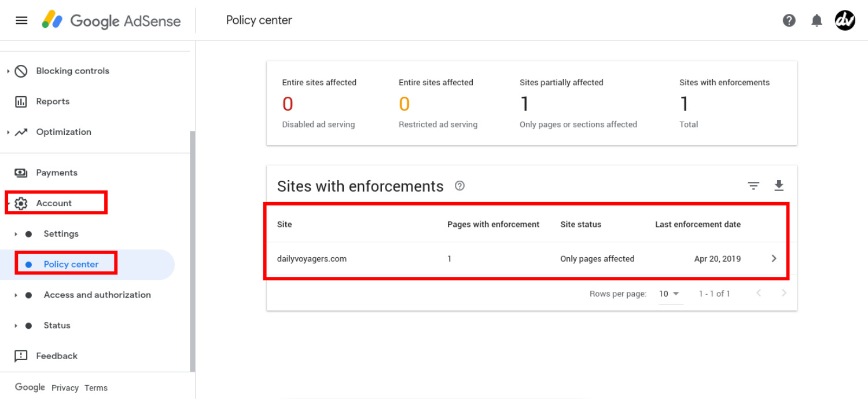Click the Blocking controls icon
Image resolution: width=868 pixels, height=399 pixels.
click(x=21, y=71)
